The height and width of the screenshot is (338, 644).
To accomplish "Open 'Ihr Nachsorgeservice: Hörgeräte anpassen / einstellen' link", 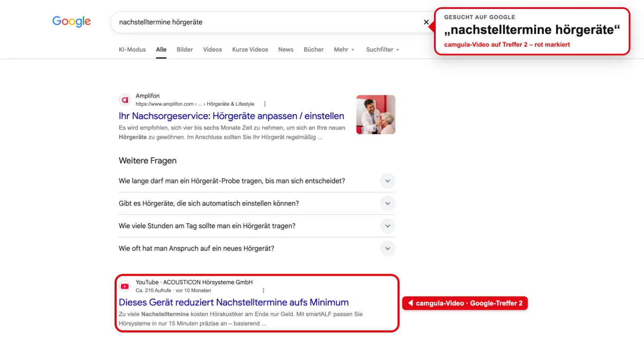I will coord(231,116).
